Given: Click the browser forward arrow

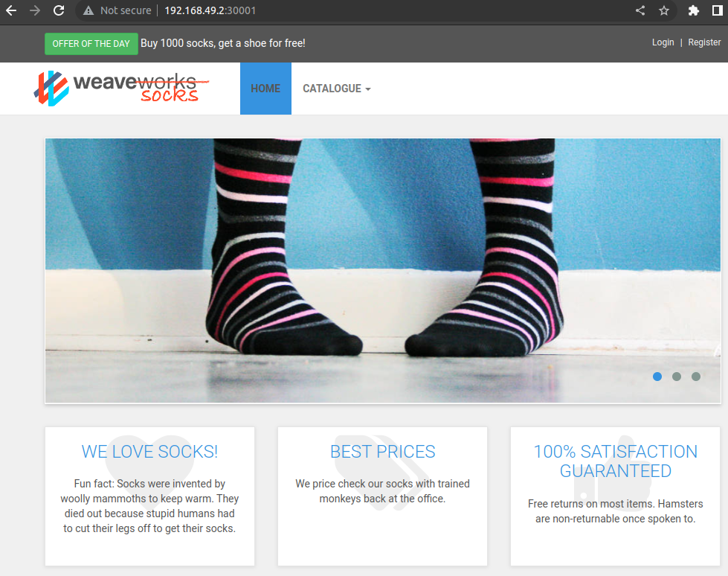Looking at the screenshot, I should (35, 10).
